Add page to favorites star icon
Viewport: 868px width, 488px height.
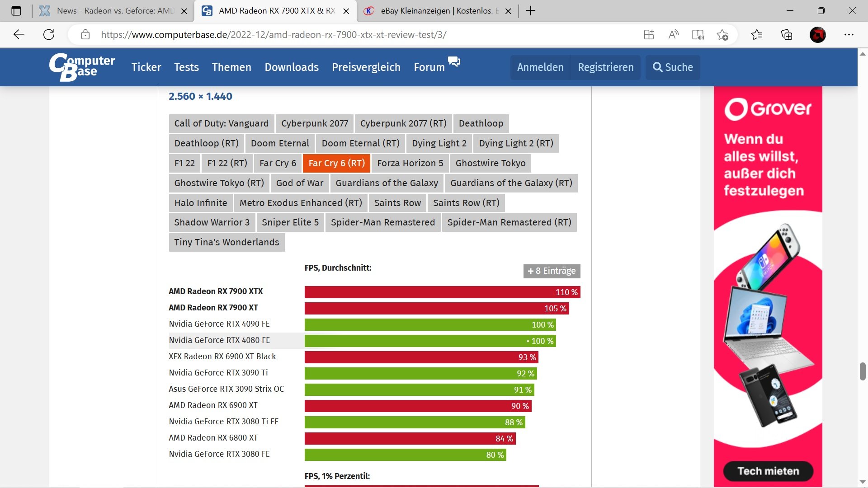pyautogui.click(x=722, y=35)
